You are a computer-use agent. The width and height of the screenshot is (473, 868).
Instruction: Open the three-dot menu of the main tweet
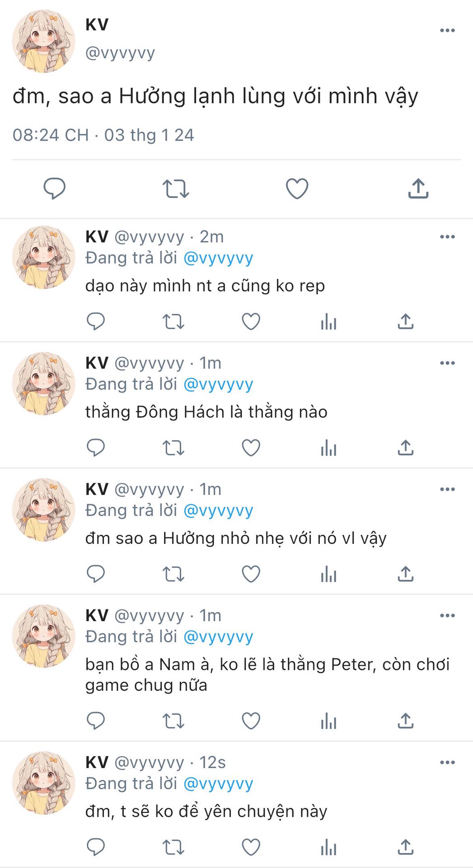[447, 30]
